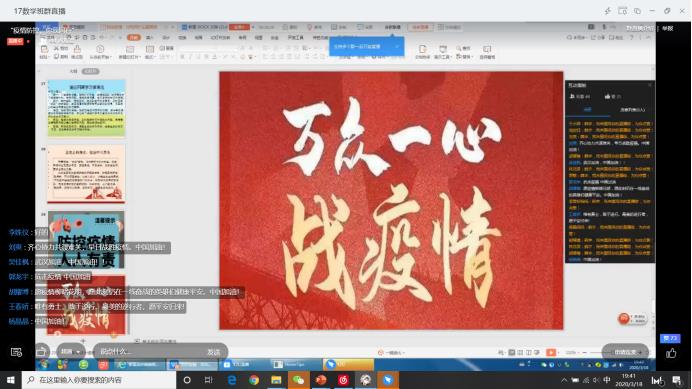Click the 发送 send button
This screenshot has width=692, height=389.
click(x=214, y=352)
